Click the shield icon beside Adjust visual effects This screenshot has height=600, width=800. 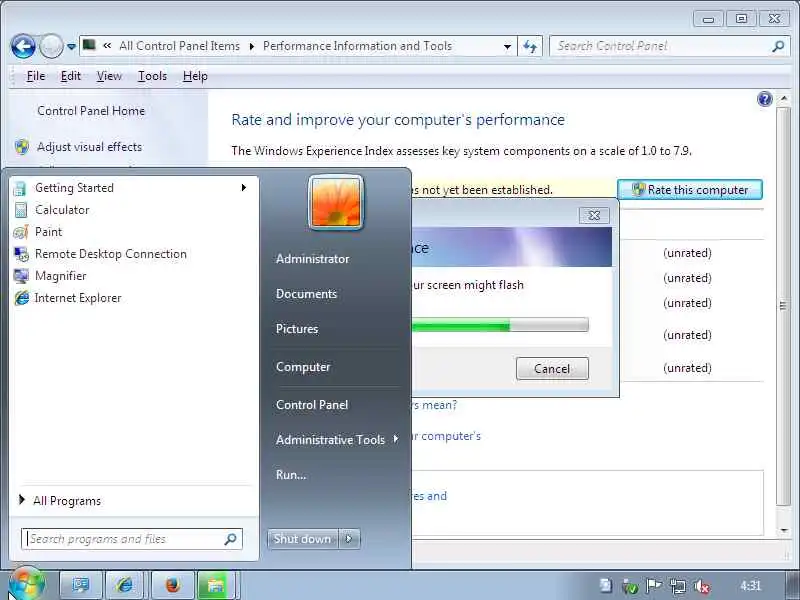point(21,147)
